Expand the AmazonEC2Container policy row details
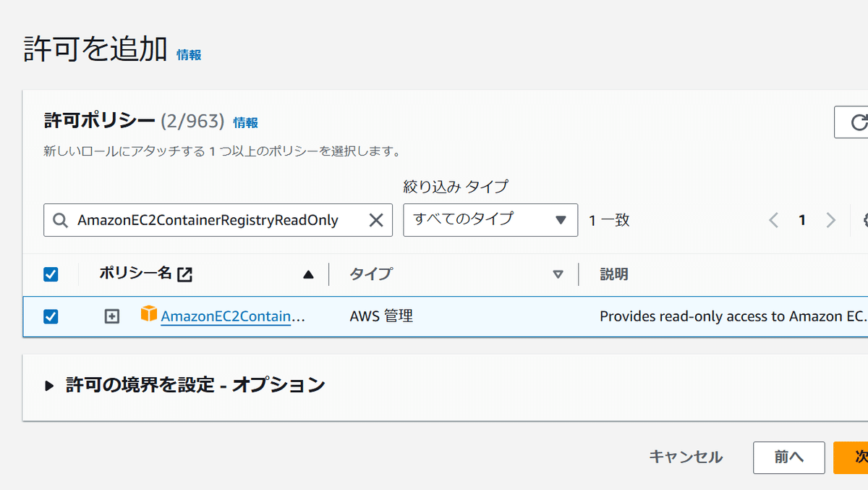The image size is (868, 490). (x=111, y=316)
